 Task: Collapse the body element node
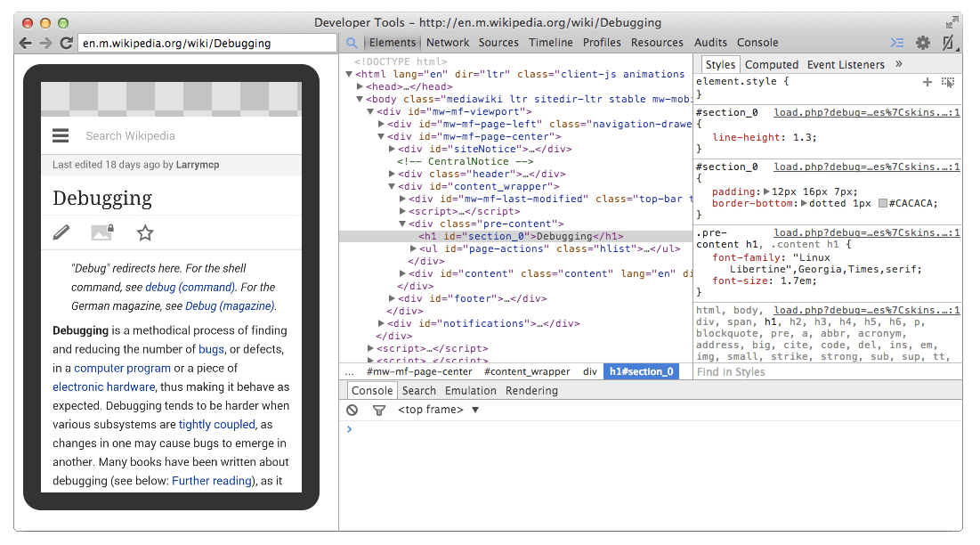tap(360, 99)
